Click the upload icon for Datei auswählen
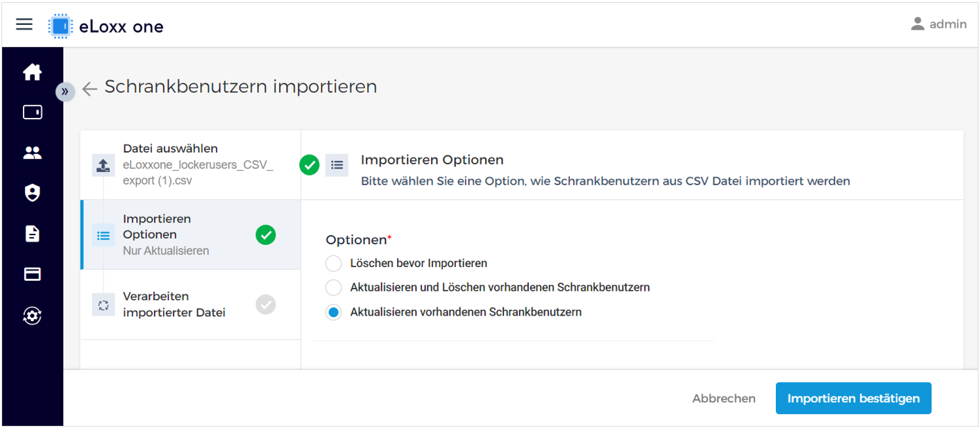Viewport: 980px width, 428px height. pyautogui.click(x=103, y=165)
